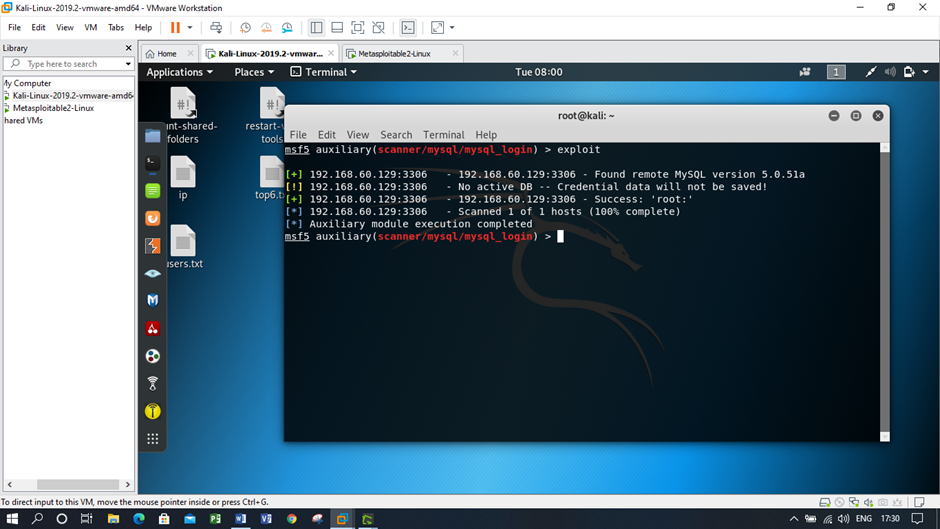Click sound card status icon in VMware
The width and height of the screenshot is (940, 529).
[868, 502]
